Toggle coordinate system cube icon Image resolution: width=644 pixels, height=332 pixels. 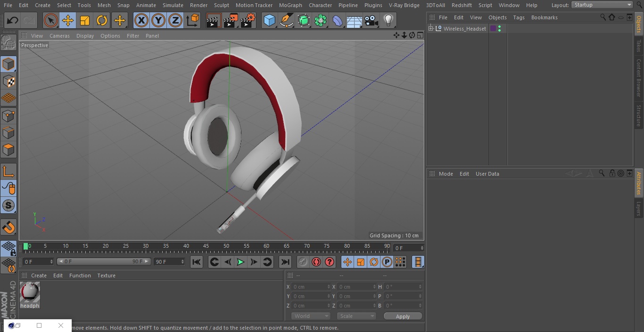(193, 20)
